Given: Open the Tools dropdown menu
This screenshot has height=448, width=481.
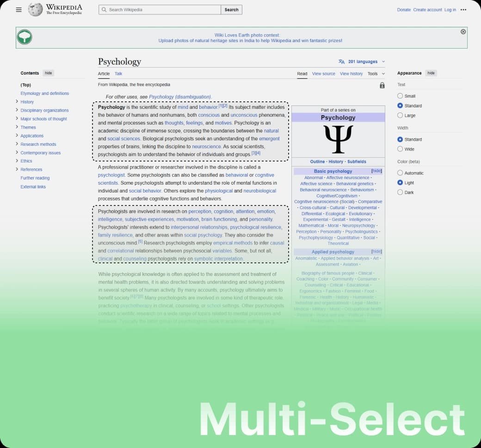Looking at the screenshot, I should [376, 74].
